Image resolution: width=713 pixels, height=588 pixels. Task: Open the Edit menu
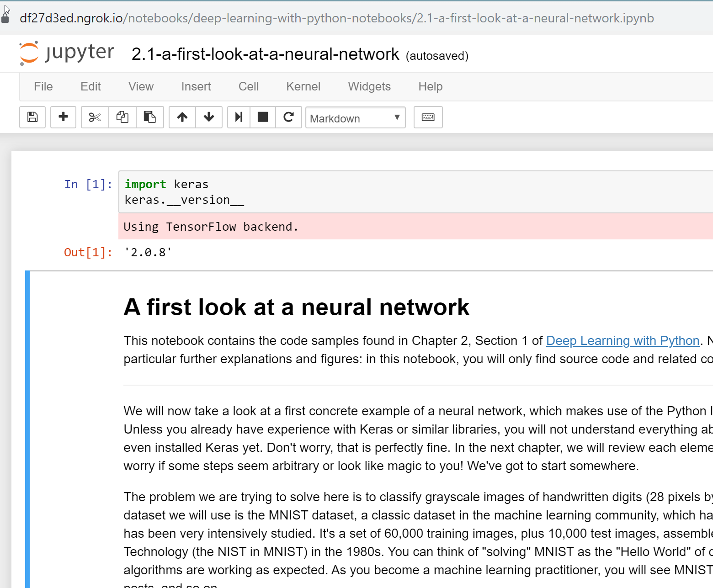90,86
